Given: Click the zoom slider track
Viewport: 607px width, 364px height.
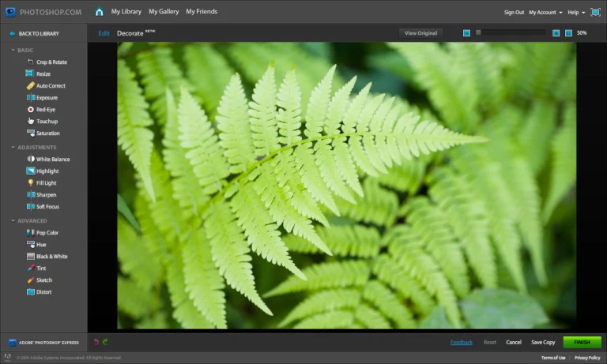Looking at the screenshot, I should point(511,32).
